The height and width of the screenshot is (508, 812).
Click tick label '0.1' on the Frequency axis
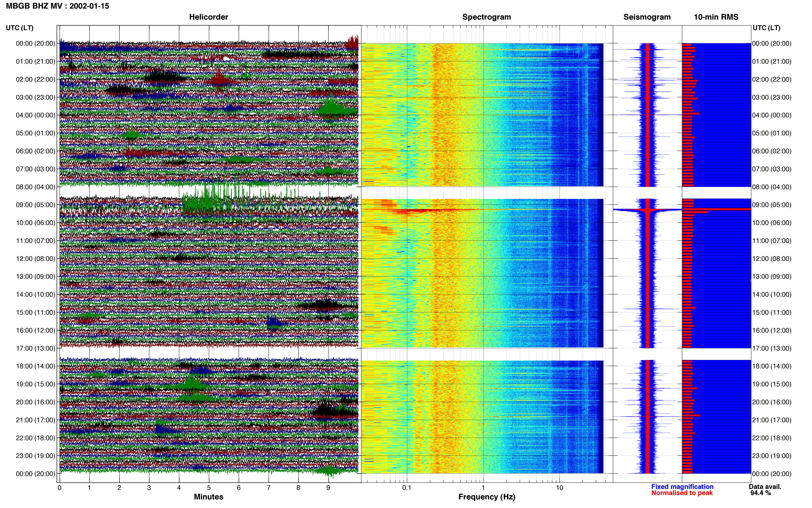(407, 488)
